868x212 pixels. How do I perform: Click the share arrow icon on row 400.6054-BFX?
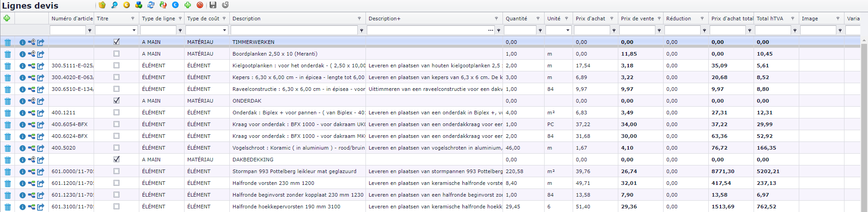pyautogui.click(x=41, y=125)
